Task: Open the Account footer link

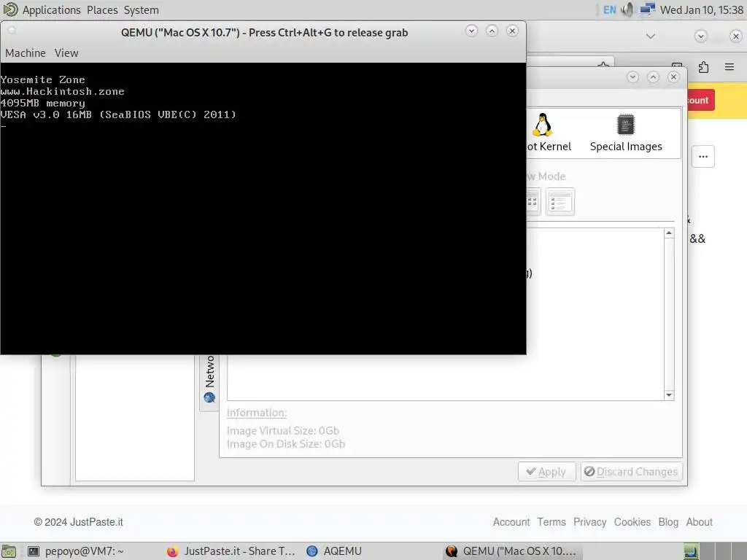Action: [511, 522]
